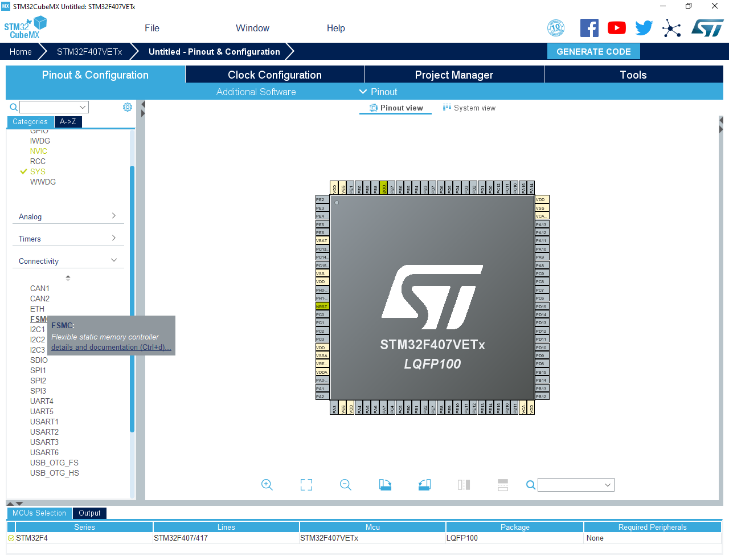Screen dimensions: 729x560
Task: Go to Home breadcrumb
Action: (21, 51)
